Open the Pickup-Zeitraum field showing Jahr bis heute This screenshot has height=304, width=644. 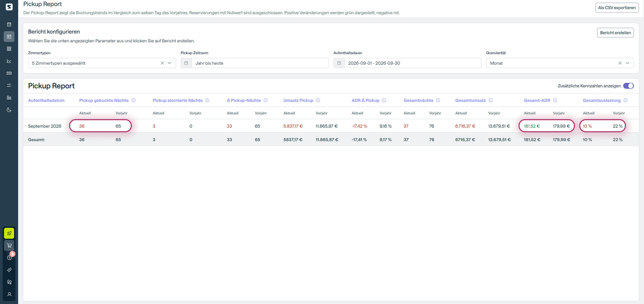[259, 63]
